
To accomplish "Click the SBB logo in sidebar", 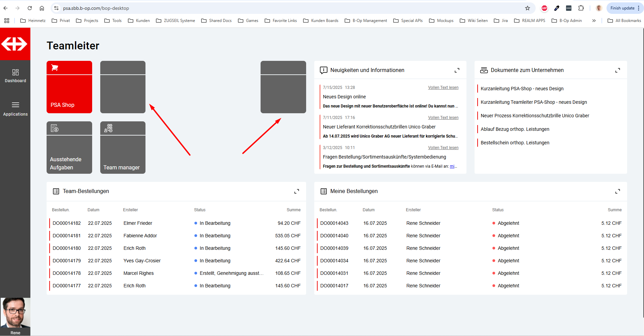I will click(15, 44).
